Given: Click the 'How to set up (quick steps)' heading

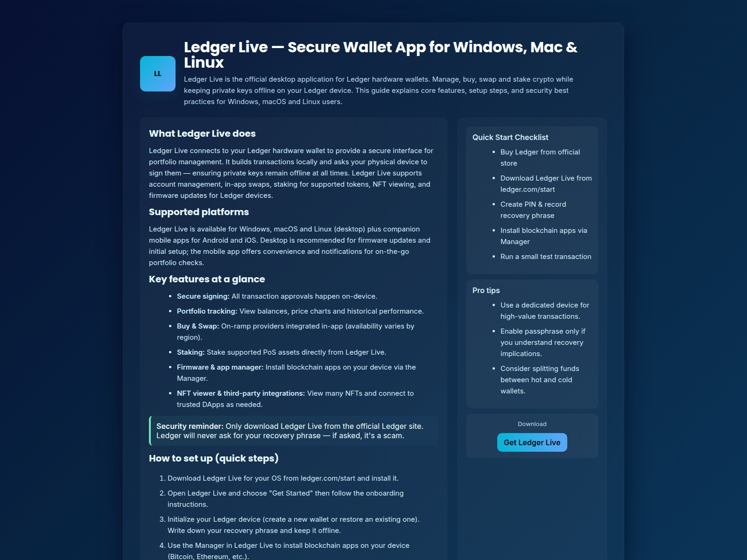Looking at the screenshot, I should point(214,458).
